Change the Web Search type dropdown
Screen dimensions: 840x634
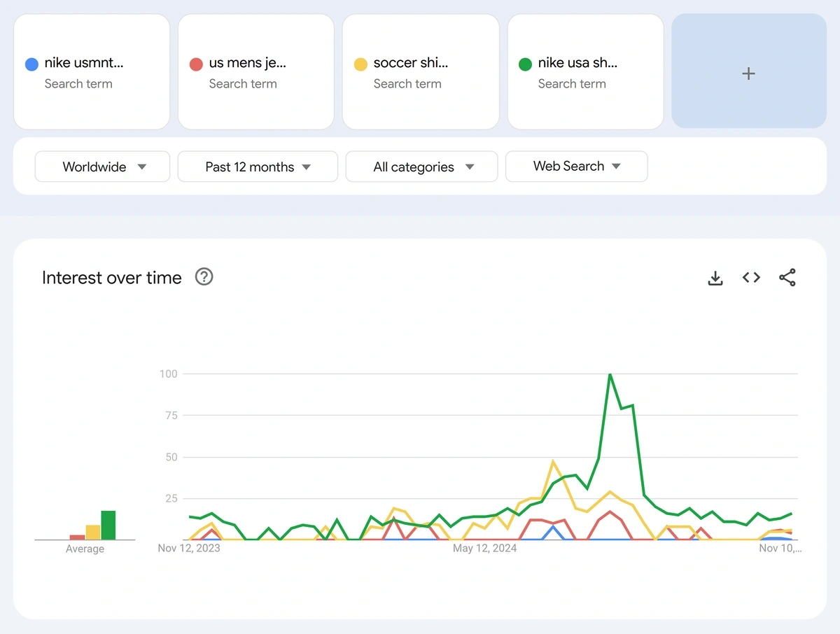point(576,167)
